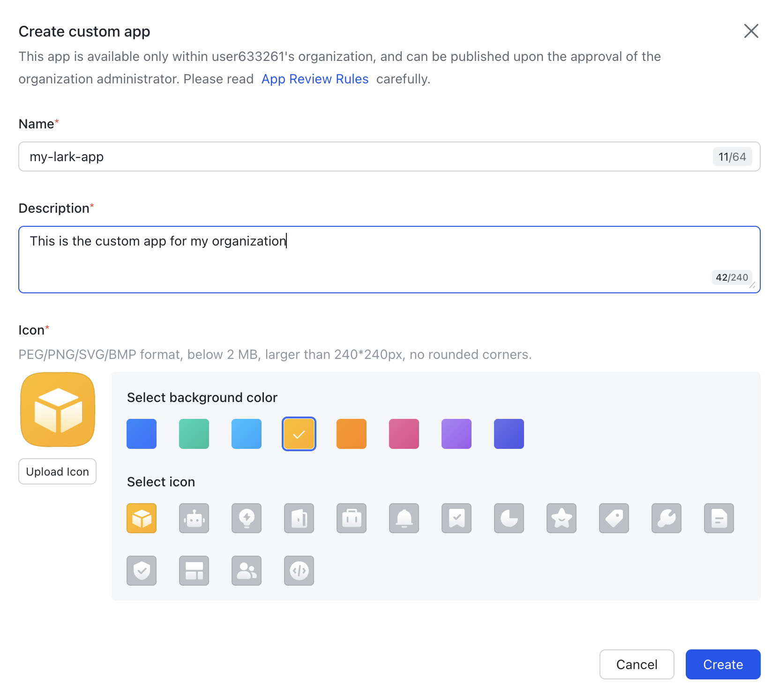779x700 pixels.
Task: Pick the document page icon
Action: pyautogui.click(x=719, y=518)
